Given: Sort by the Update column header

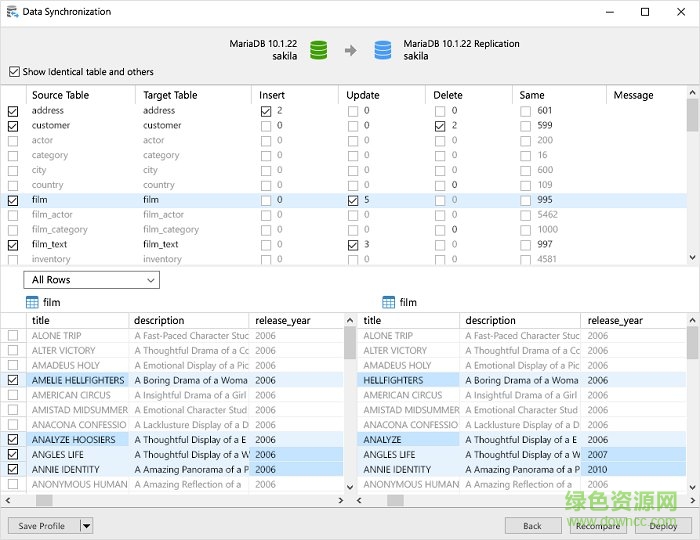Looking at the screenshot, I should point(362,95).
